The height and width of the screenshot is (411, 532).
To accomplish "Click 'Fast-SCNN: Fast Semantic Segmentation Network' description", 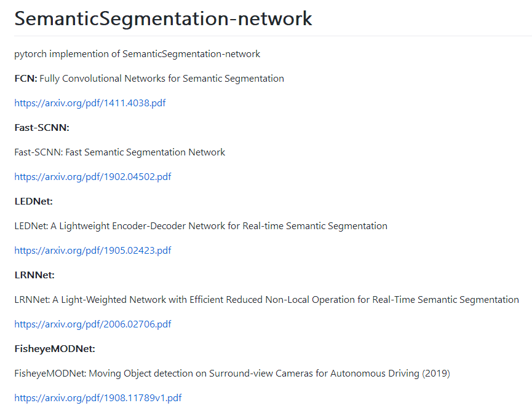I will 120,152.
